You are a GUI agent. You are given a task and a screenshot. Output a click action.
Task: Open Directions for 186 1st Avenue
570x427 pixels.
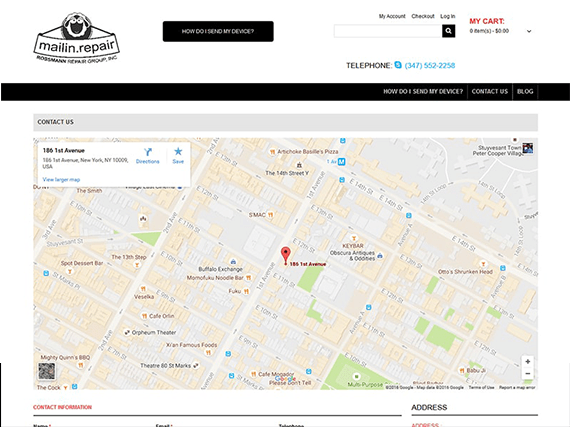[148, 156]
